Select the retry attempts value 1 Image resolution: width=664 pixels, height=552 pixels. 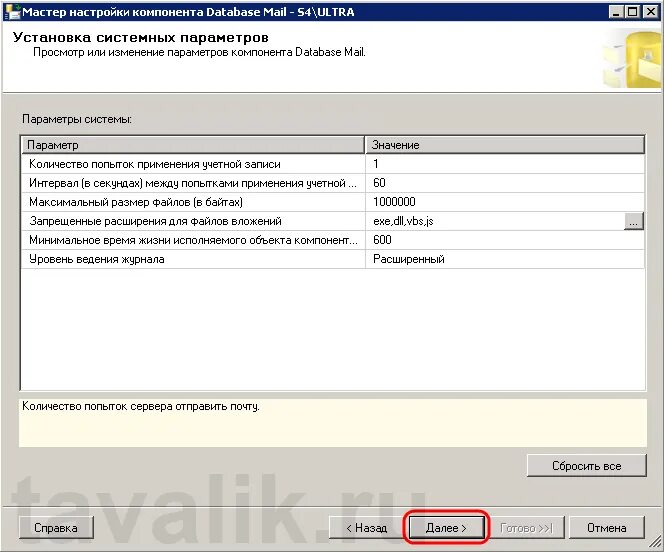[x=505, y=164]
